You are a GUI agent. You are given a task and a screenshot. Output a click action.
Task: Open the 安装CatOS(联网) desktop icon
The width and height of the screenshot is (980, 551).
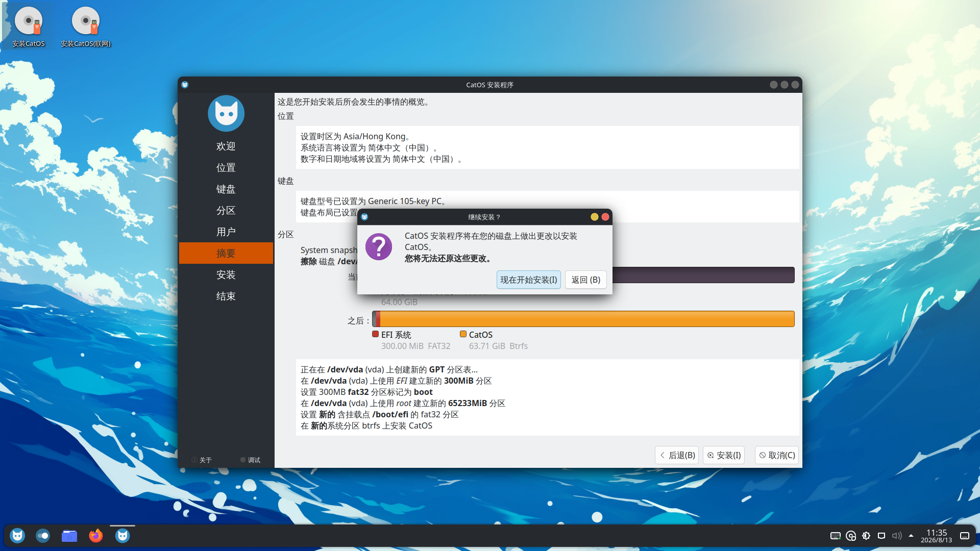[x=86, y=28]
